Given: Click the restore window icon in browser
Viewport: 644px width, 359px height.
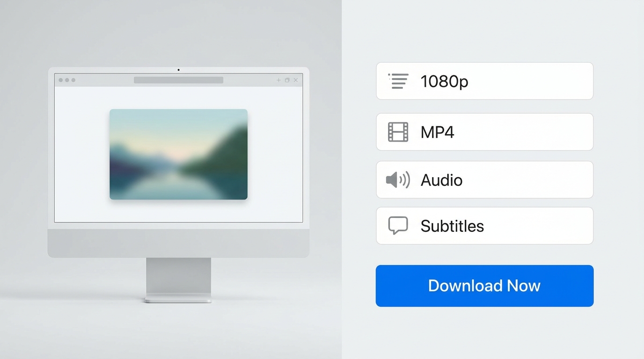Looking at the screenshot, I should click(x=287, y=80).
